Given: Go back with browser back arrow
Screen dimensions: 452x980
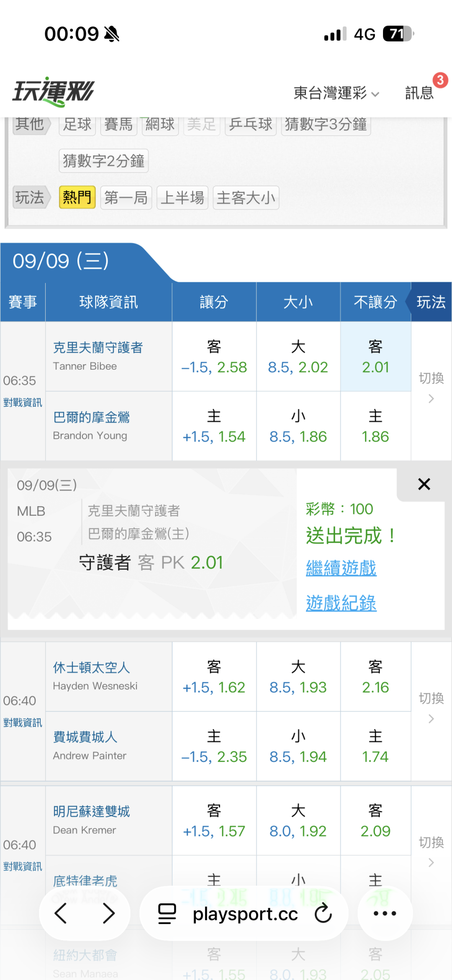Looking at the screenshot, I should [x=61, y=913].
